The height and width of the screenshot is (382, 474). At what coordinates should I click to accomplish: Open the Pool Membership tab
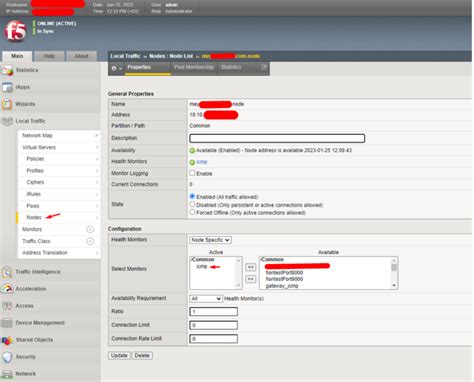(x=194, y=68)
